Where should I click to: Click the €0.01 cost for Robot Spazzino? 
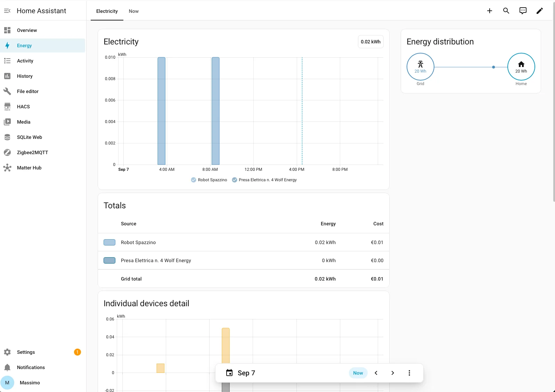click(x=377, y=242)
